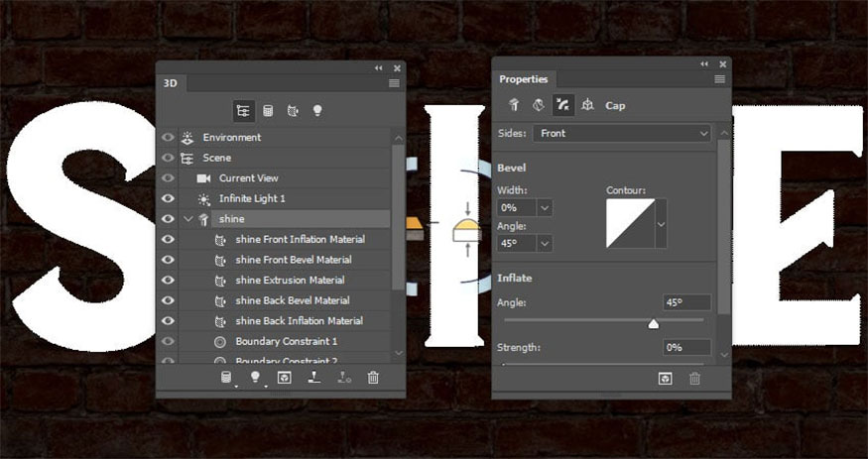Open add-object menu arrow in 3D panel
The height and width of the screenshot is (459, 868).
point(236,386)
